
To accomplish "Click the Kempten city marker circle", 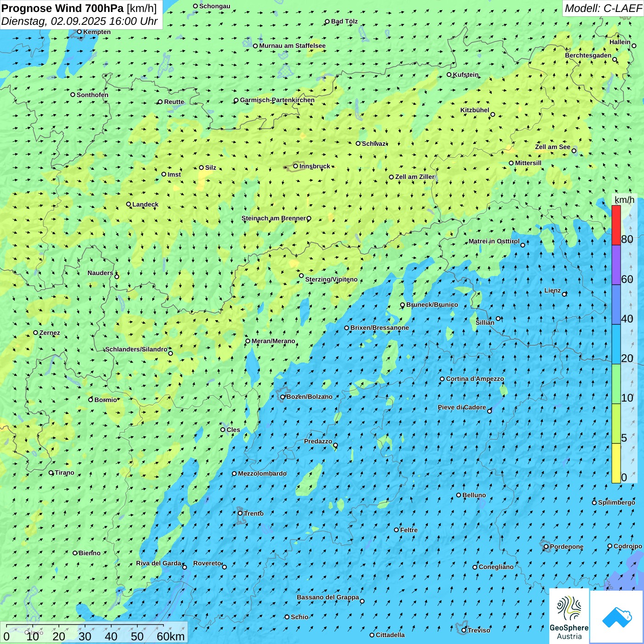I will [x=79, y=32].
